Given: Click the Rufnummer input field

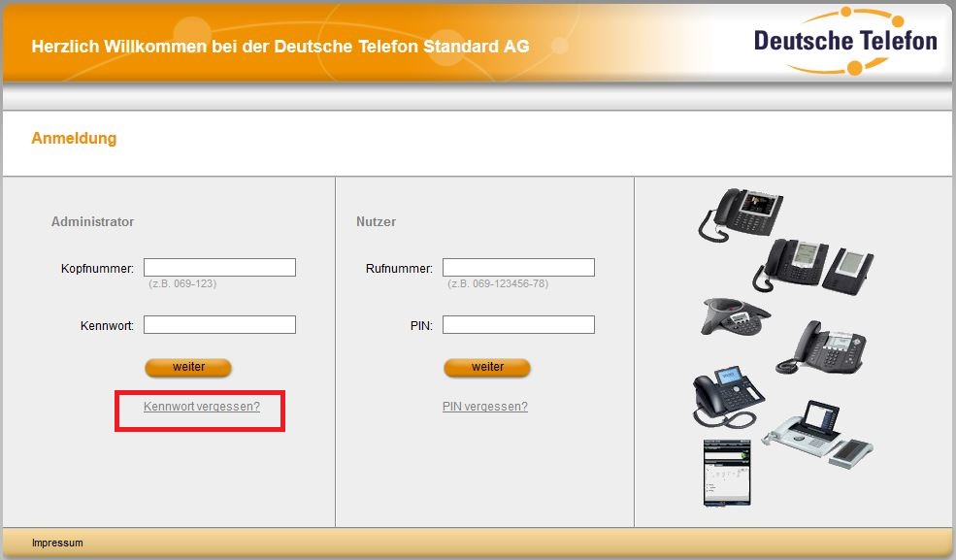Looking at the screenshot, I should pos(518,268).
